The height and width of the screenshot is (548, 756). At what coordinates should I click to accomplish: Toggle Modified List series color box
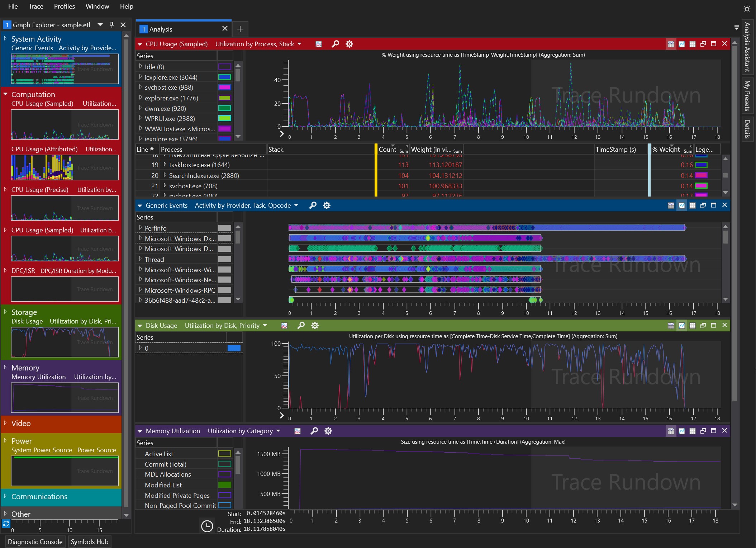pyautogui.click(x=225, y=485)
